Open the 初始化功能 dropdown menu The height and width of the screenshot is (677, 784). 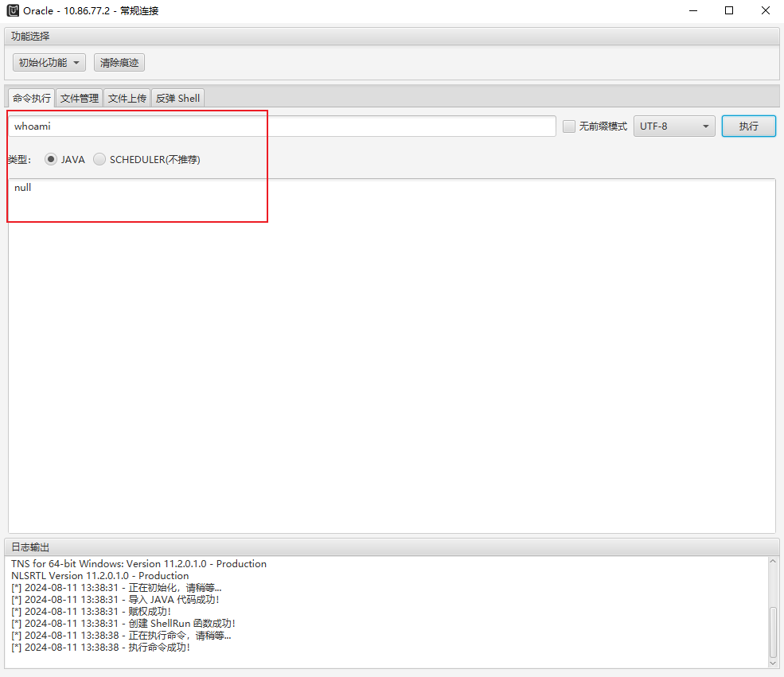[49, 63]
